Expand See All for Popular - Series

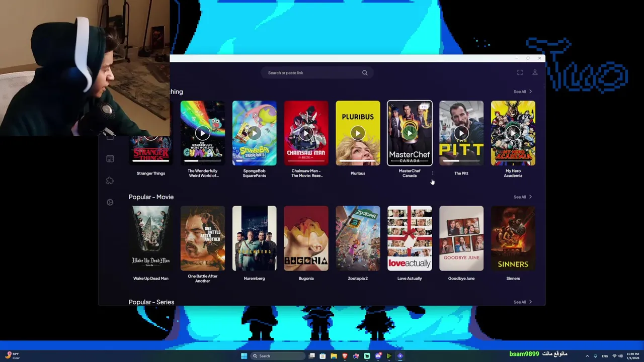[523, 302]
